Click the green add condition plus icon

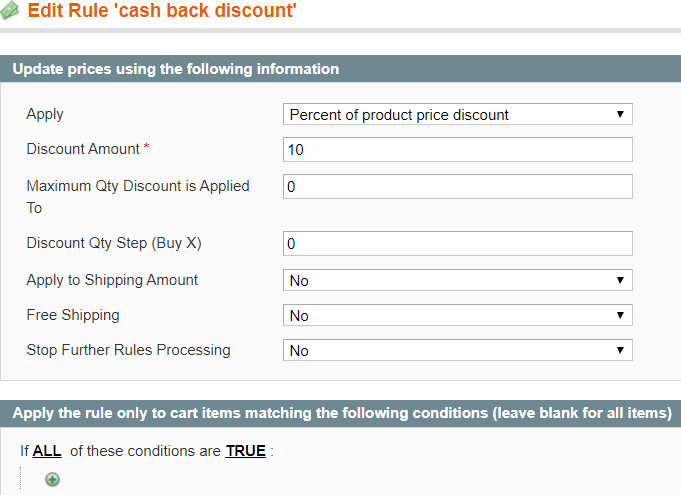point(52,479)
